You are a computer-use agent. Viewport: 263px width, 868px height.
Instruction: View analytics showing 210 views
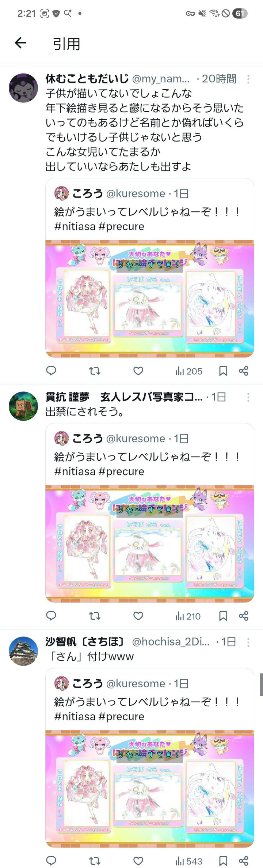[x=188, y=616]
